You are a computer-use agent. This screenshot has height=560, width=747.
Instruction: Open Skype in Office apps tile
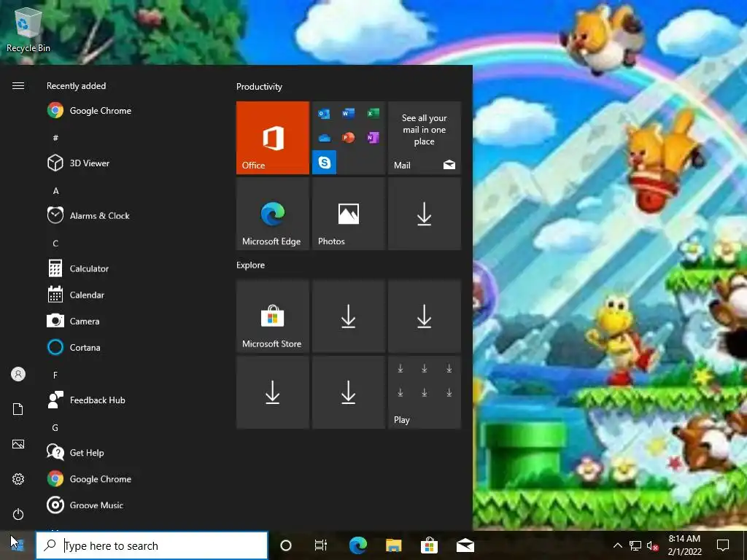tap(325, 163)
